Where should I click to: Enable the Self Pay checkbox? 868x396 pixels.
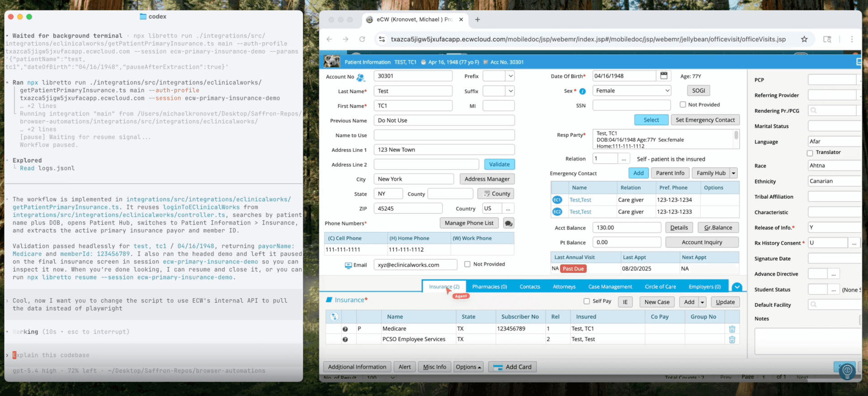(x=586, y=301)
